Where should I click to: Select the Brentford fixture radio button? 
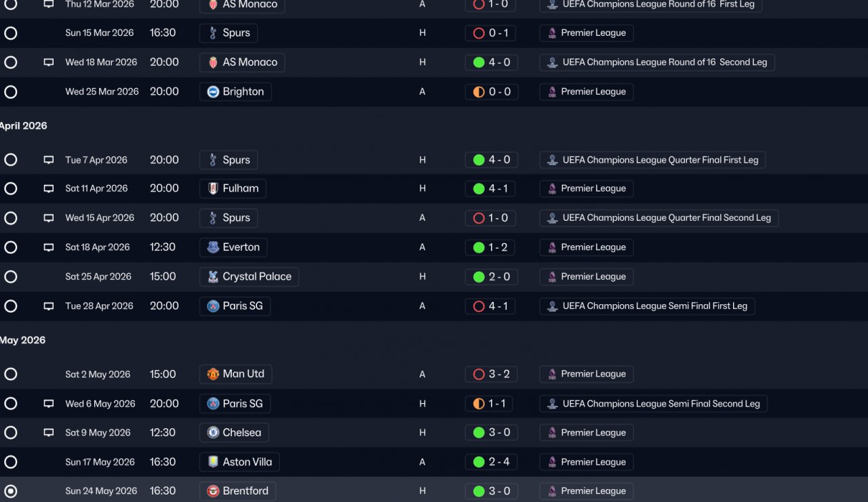coord(11,491)
